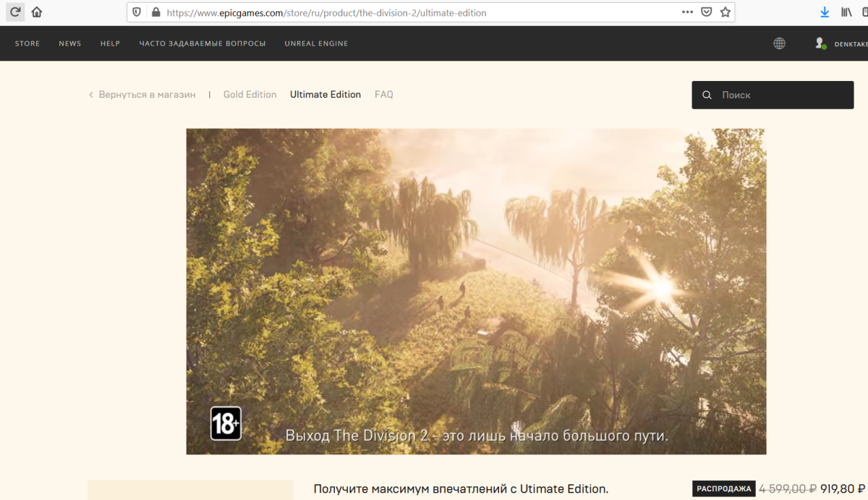The height and width of the screenshot is (500, 868).
Task: Click the Получите максимум впечатлений heading
Action: (461, 489)
